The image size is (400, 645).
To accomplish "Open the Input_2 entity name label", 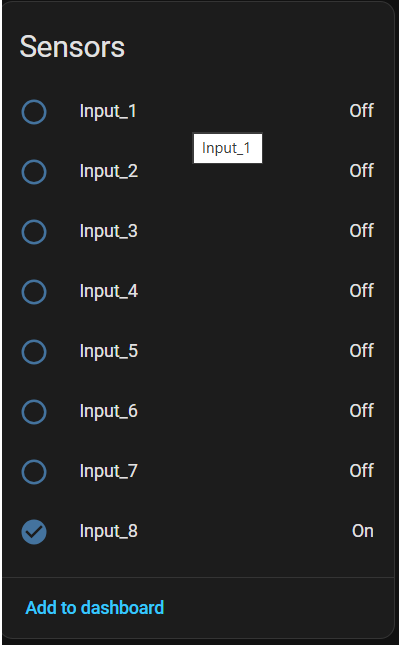I will 109,172.
